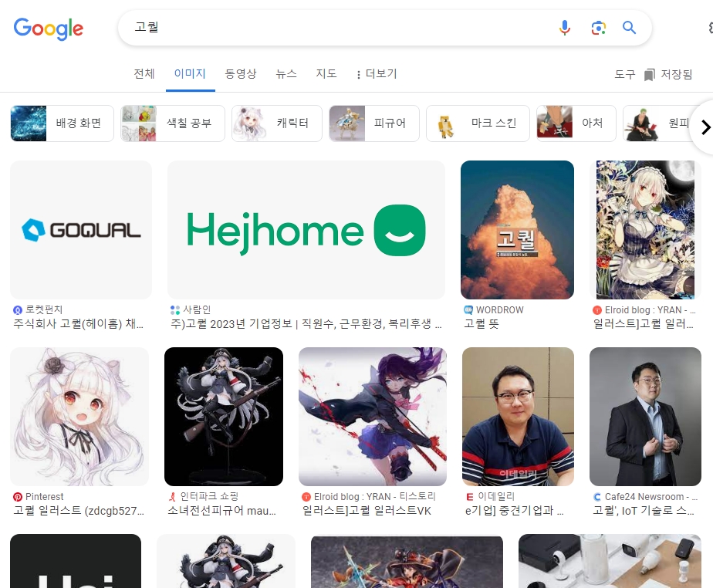Go to the 뉴스 tab

(x=286, y=73)
